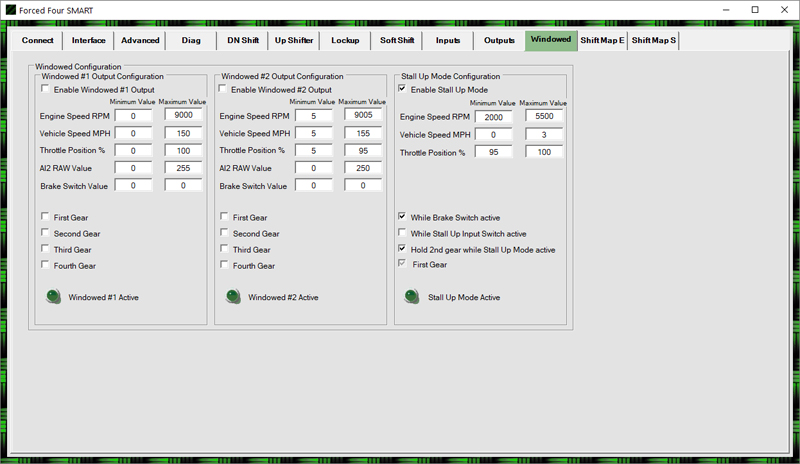Click the Windowed #2 Active green indicator light
The image size is (800, 464).
[232, 297]
